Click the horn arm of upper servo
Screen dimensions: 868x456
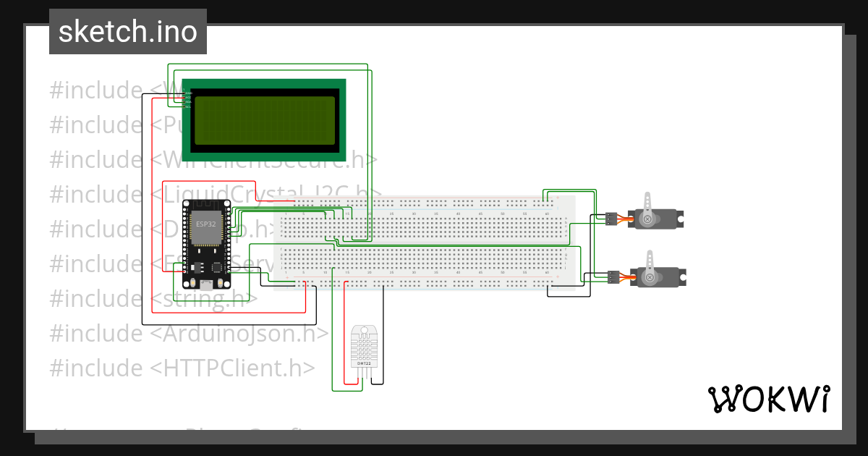pos(648,203)
